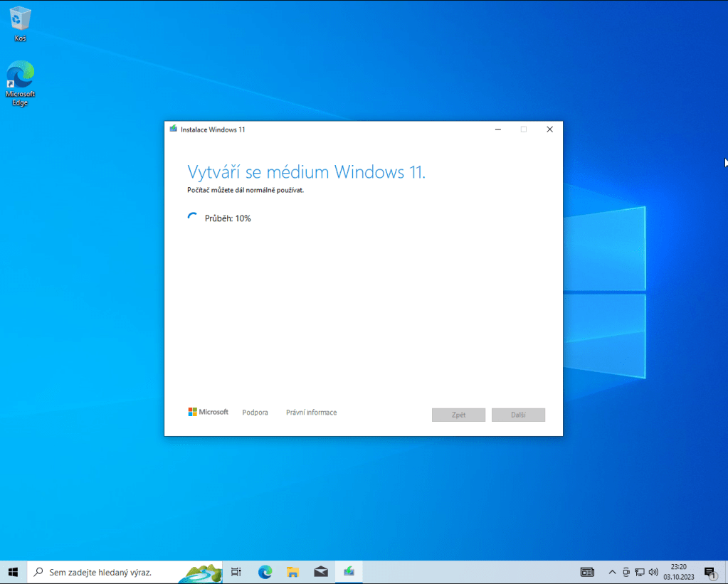
Task: Click the volume speaker tray icon
Action: (653, 572)
